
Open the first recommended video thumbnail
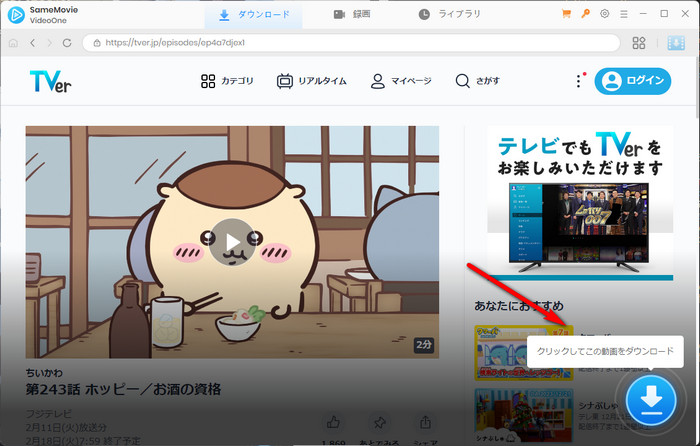[x=524, y=353]
